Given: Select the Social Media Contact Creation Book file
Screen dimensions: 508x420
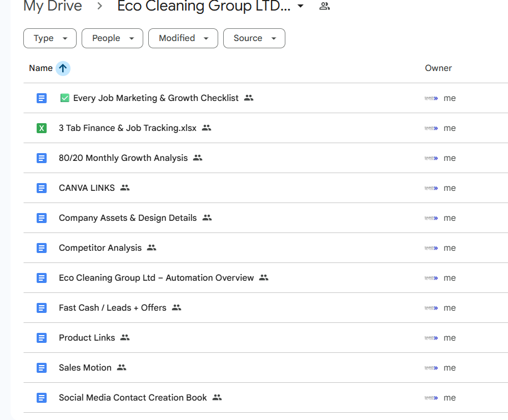Looking at the screenshot, I should (133, 398).
